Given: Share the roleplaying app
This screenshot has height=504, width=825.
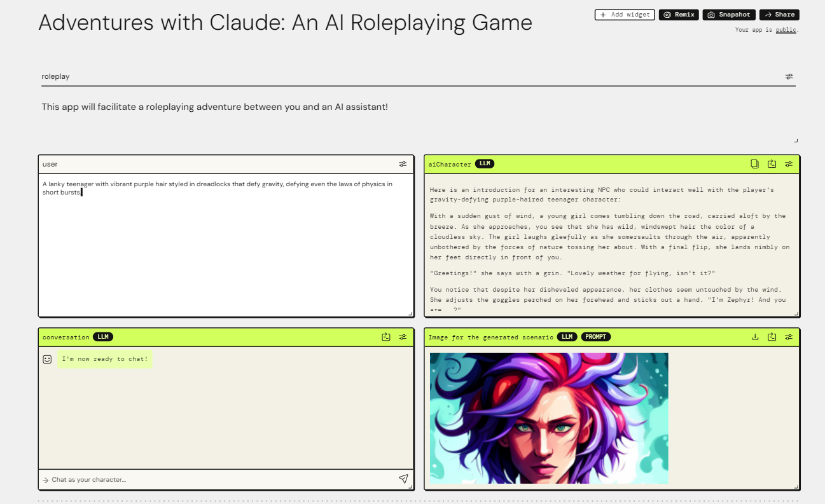Looking at the screenshot, I should point(779,14).
